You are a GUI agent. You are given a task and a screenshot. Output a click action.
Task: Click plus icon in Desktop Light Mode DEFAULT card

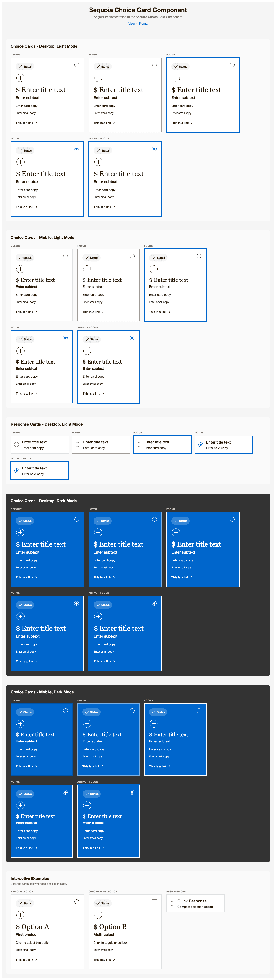tap(20, 78)
